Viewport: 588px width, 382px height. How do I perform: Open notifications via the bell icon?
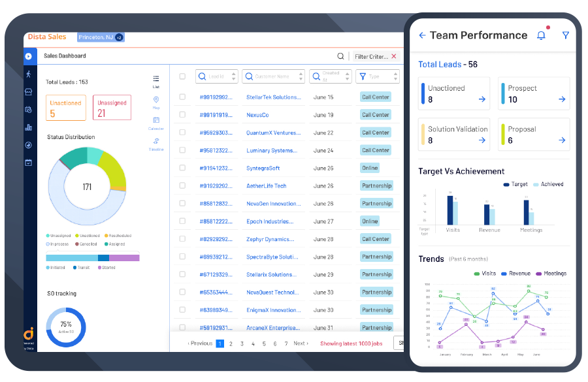(541, 35)
